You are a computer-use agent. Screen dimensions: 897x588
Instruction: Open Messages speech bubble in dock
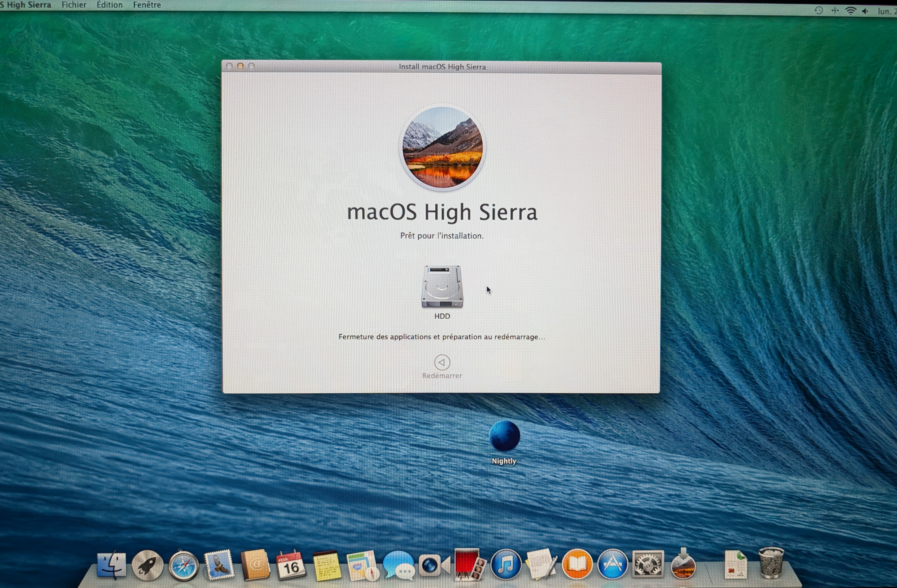(399, 565)
